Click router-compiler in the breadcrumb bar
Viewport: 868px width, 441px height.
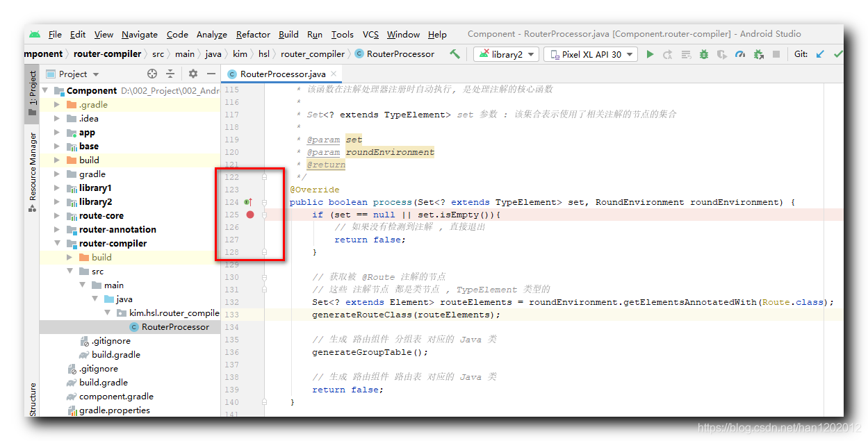(x=108, y=53)
